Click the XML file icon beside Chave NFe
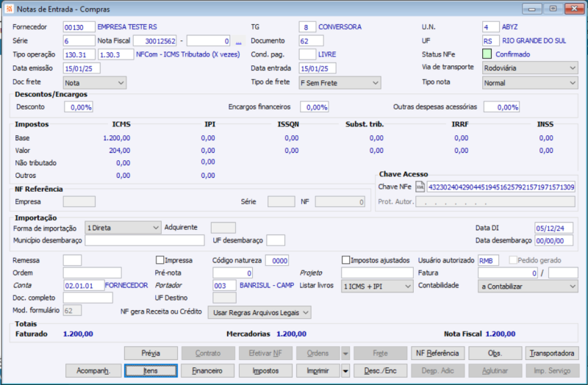The image size is (588, 385). (420, 187)
